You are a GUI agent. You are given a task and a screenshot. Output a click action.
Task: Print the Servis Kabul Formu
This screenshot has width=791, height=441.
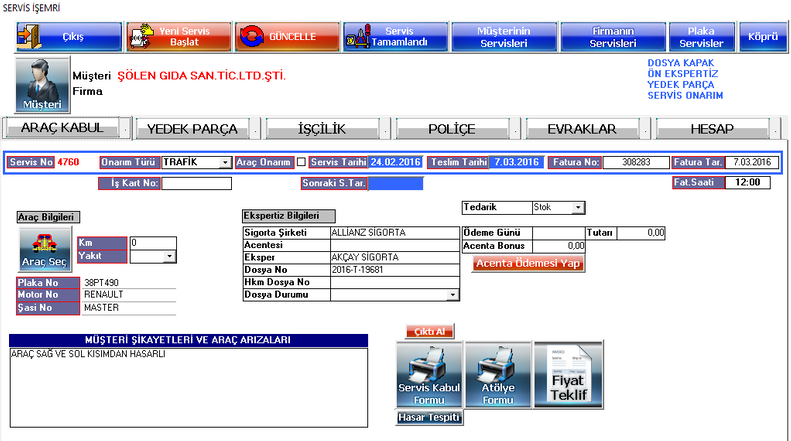[428, 372]
